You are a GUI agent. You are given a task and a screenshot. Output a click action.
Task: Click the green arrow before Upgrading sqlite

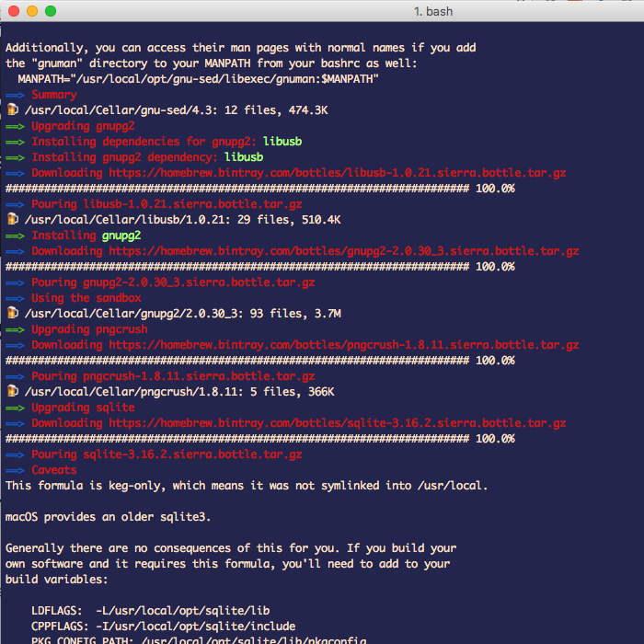coord(16,408)
